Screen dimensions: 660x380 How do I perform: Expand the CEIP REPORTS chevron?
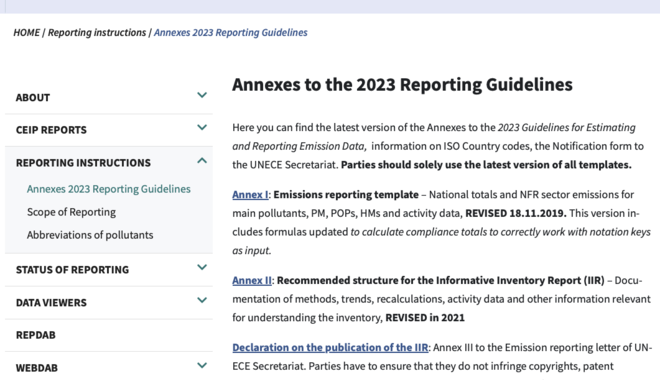click(202, 128)
